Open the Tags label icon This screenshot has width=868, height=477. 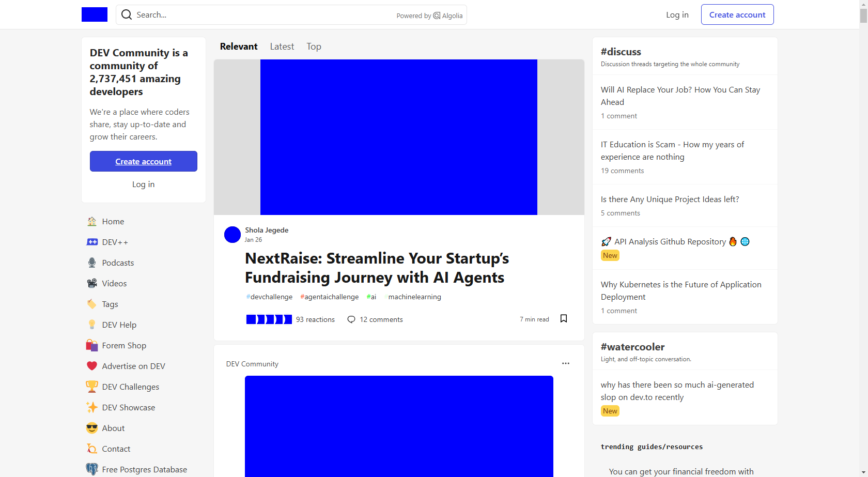click(92, 304)
